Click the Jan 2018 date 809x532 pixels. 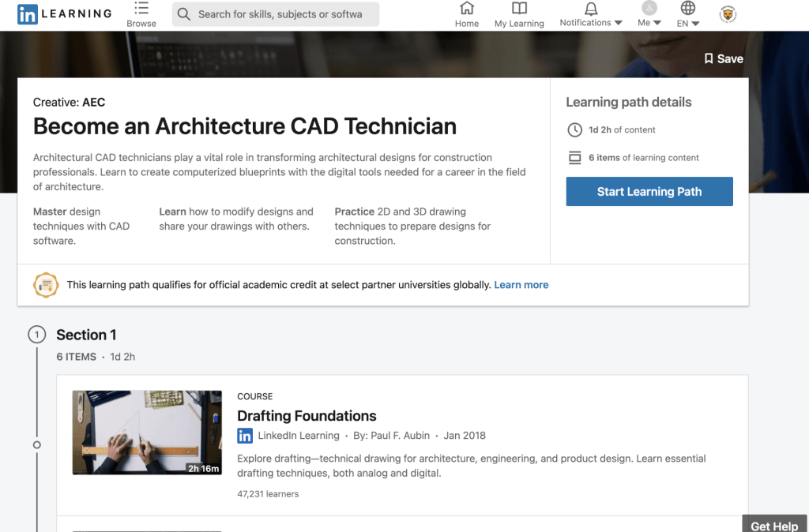coord(465,436)
